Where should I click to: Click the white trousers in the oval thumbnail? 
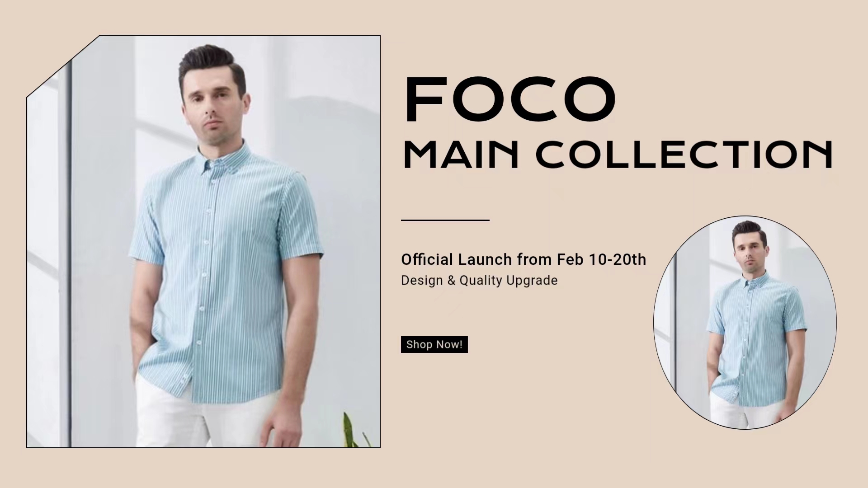741,411
